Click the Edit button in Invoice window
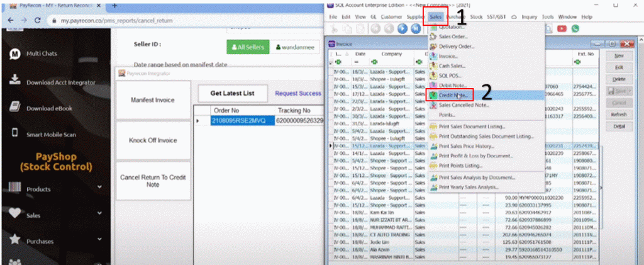Screen dimensions: 644x265 [619, 67]
